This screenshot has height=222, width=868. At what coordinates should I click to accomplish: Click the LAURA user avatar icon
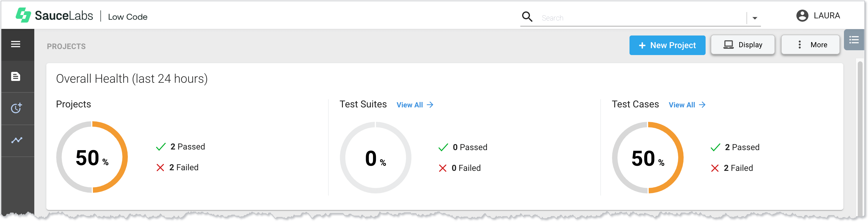(802, 16)
